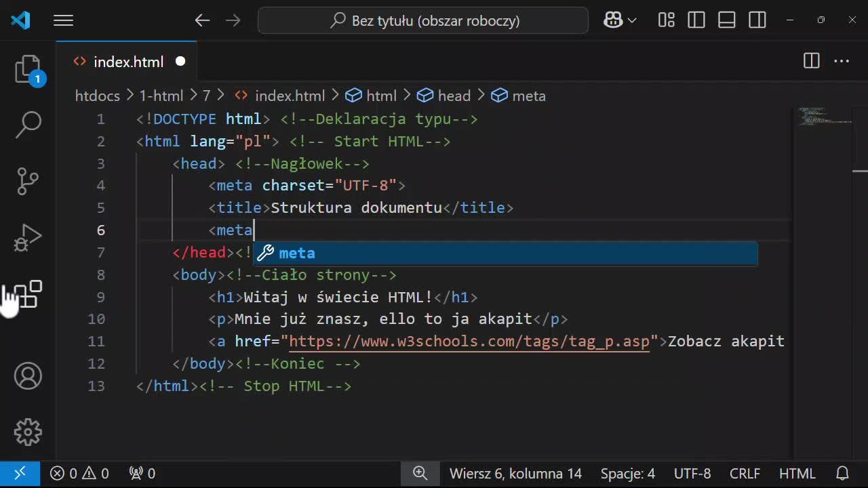Viewport: 868px width, 488px height.
Task: Click lang="pl" attribute on line 2
Action: pyautogui.click(x=231, y=141)
